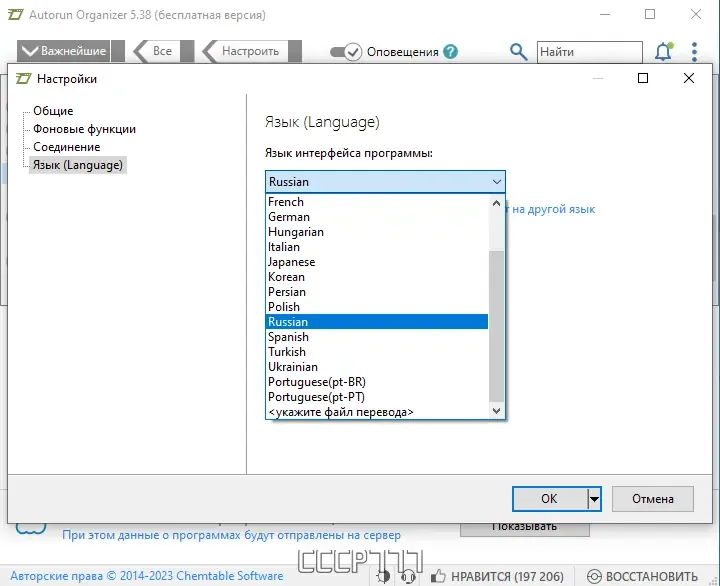The height and width of the screenshot is (586, 720).
Task: Open the three-dot main menu
Action: click(694, 52)
